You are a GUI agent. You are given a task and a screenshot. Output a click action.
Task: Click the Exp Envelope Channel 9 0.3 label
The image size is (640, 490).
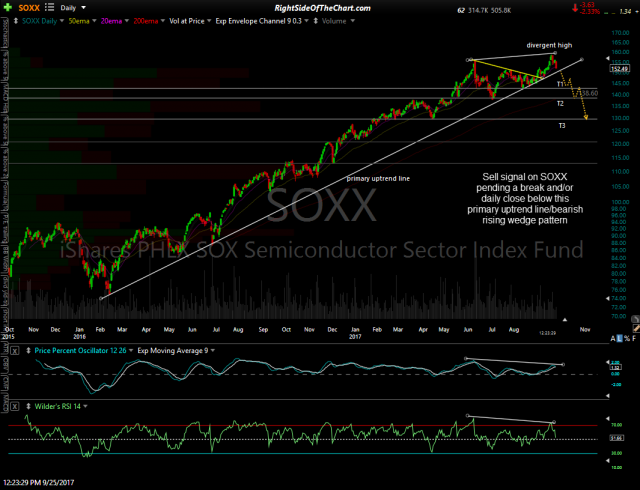[259, 21]
